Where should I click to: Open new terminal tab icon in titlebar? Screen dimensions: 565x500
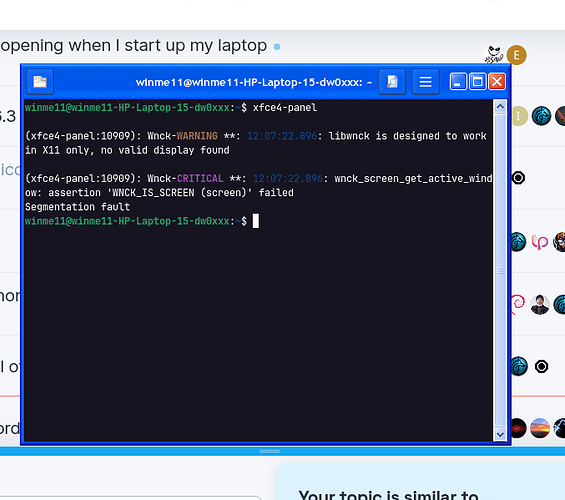click(x=40, y=82)
